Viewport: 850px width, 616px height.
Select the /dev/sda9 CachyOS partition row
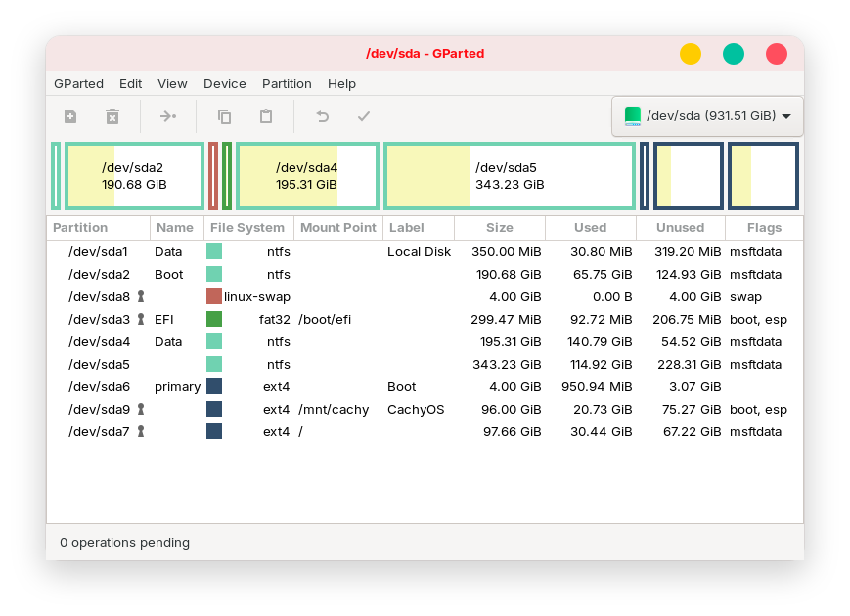point(391,409)
